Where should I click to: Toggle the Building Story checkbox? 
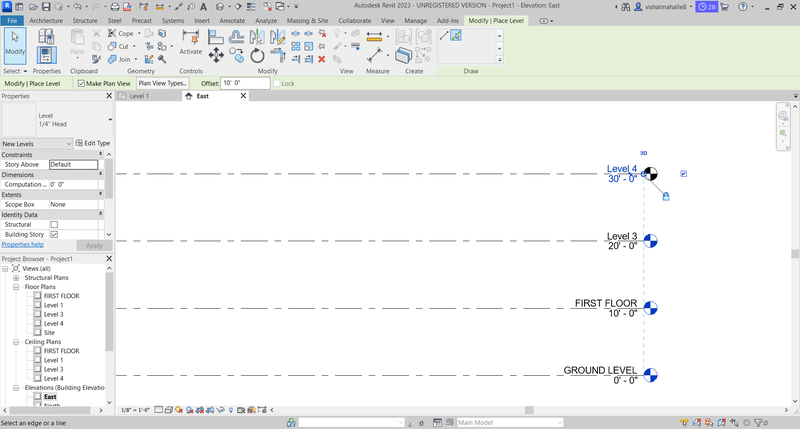(54, 235)
